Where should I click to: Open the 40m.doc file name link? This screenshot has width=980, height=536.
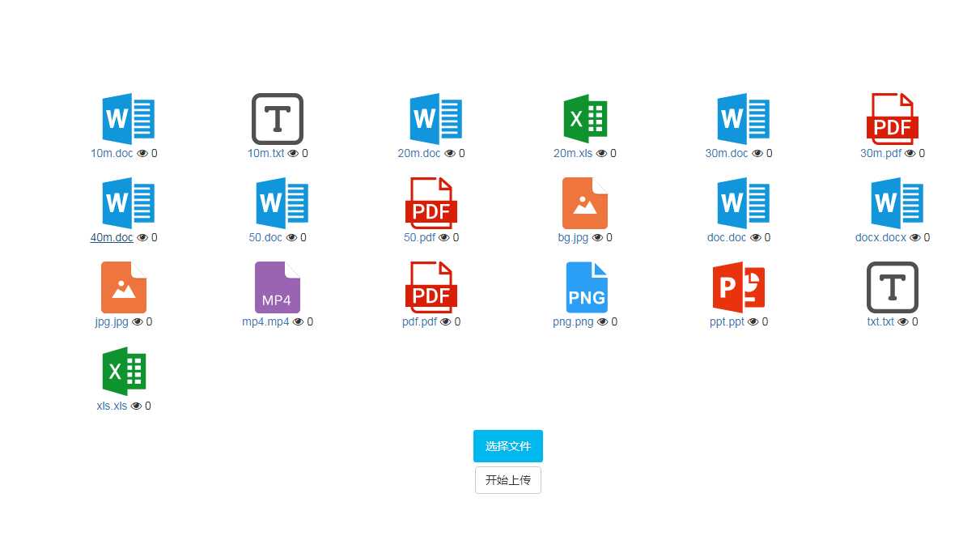point(112,237)
